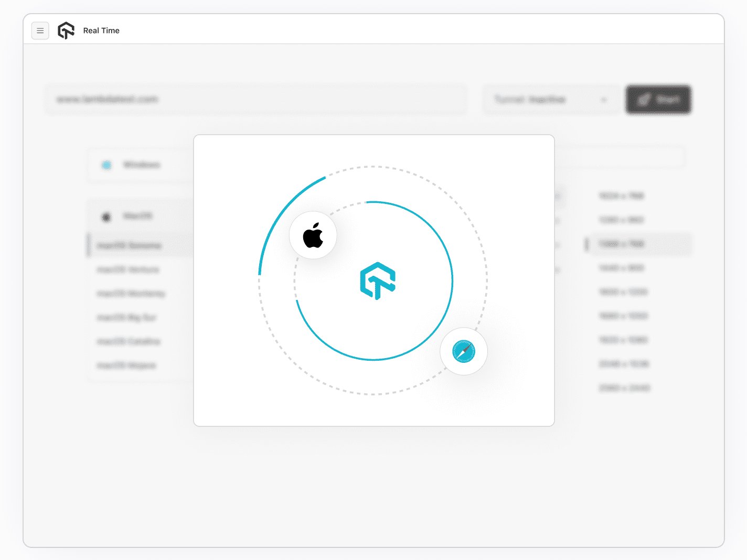Select the first resolution in the list

tap(622, 196)
